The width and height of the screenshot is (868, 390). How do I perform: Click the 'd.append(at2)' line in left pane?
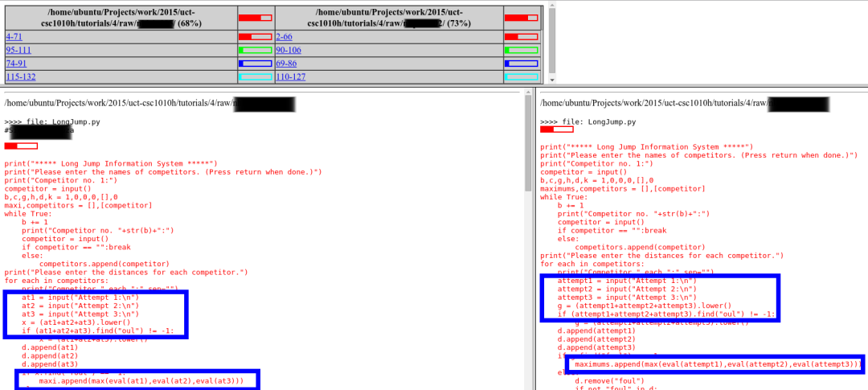point(50,355)
